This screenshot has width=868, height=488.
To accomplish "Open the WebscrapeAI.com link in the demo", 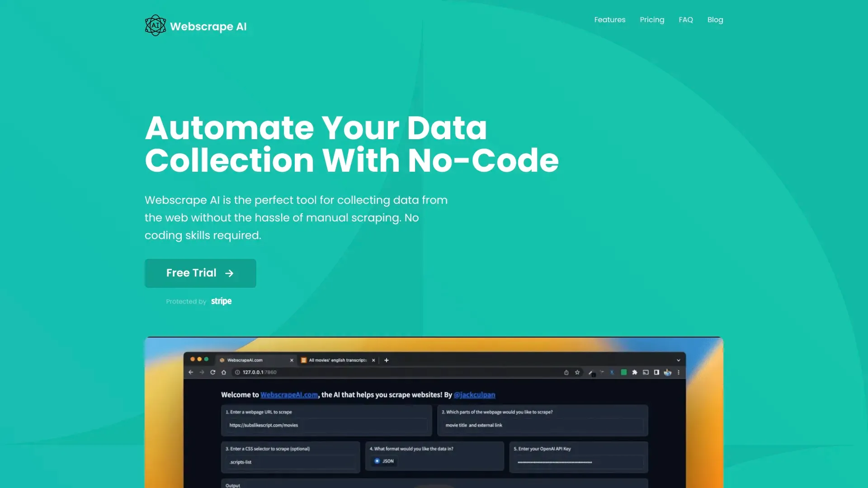I will pos(289,395).
